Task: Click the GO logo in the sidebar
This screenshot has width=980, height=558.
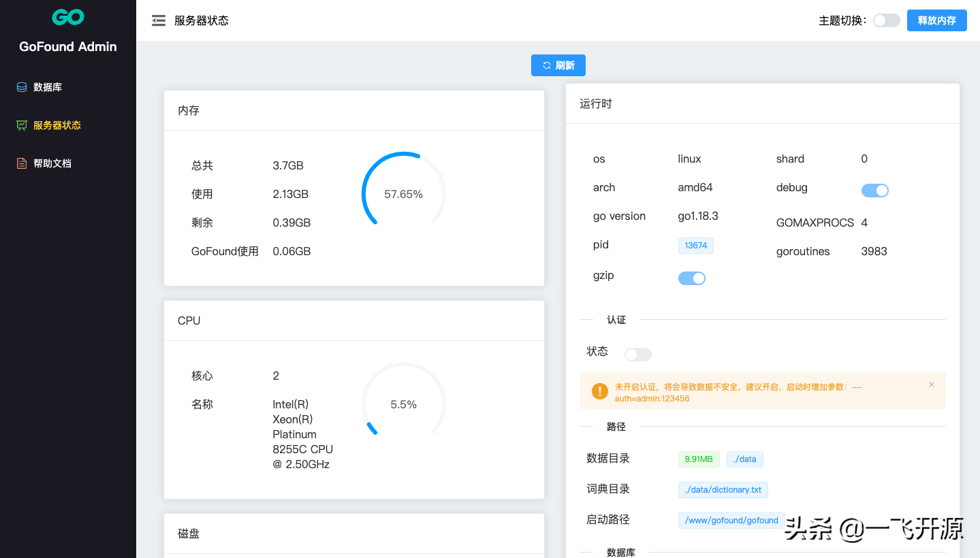Action: [x=68, y=17]
